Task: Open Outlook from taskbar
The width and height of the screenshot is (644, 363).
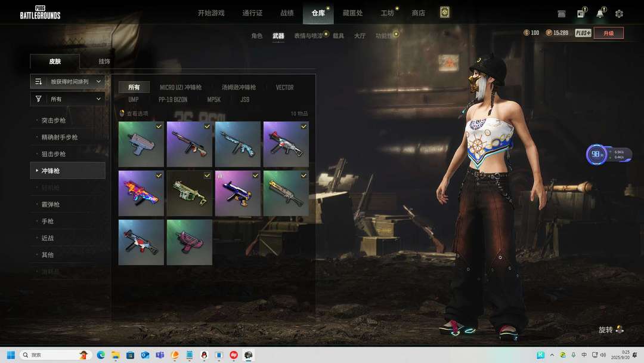Action: click(x=145, y=355)
